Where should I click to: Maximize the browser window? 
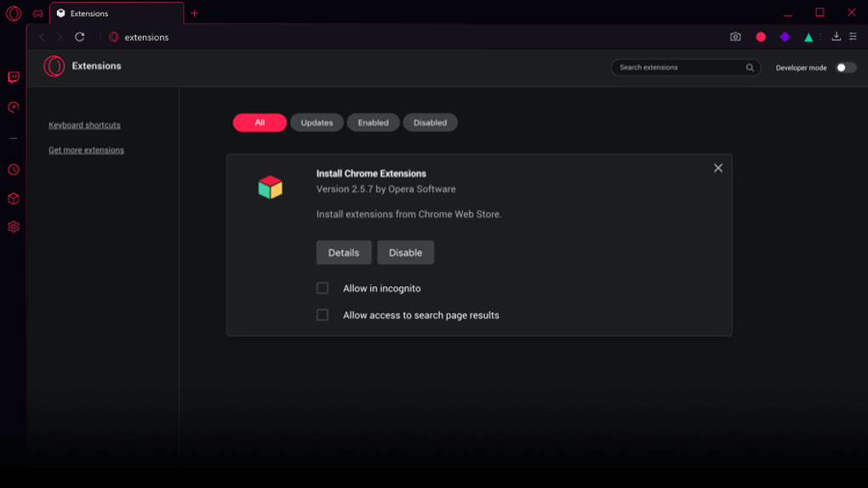click(819, 12)
